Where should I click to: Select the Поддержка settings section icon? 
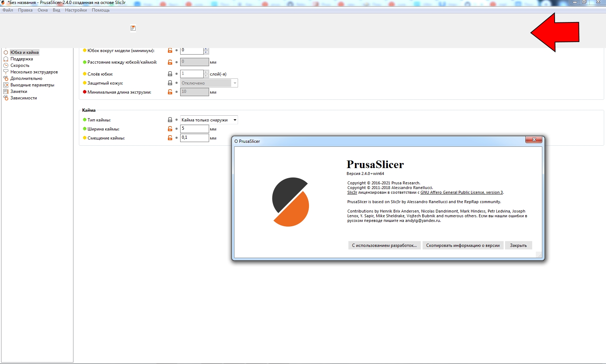(6, 59)
